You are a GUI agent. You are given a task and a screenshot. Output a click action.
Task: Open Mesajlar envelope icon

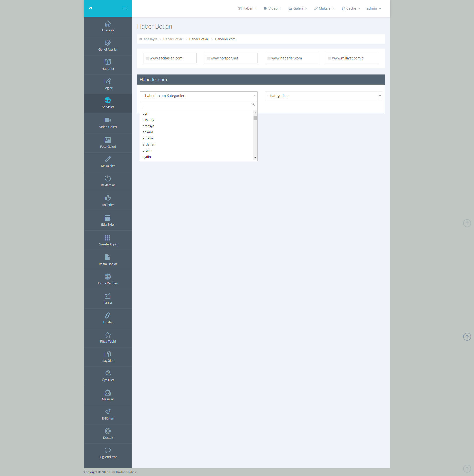(108, 393)
